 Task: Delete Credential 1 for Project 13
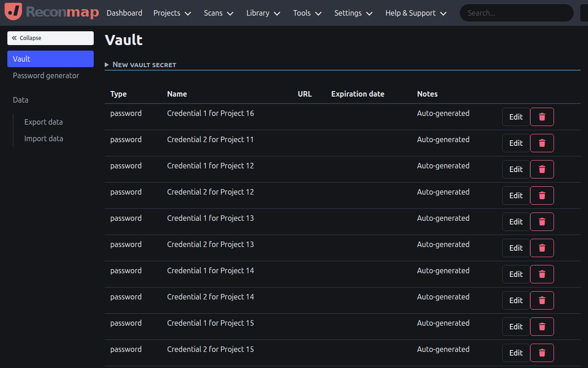pos(542,221)
